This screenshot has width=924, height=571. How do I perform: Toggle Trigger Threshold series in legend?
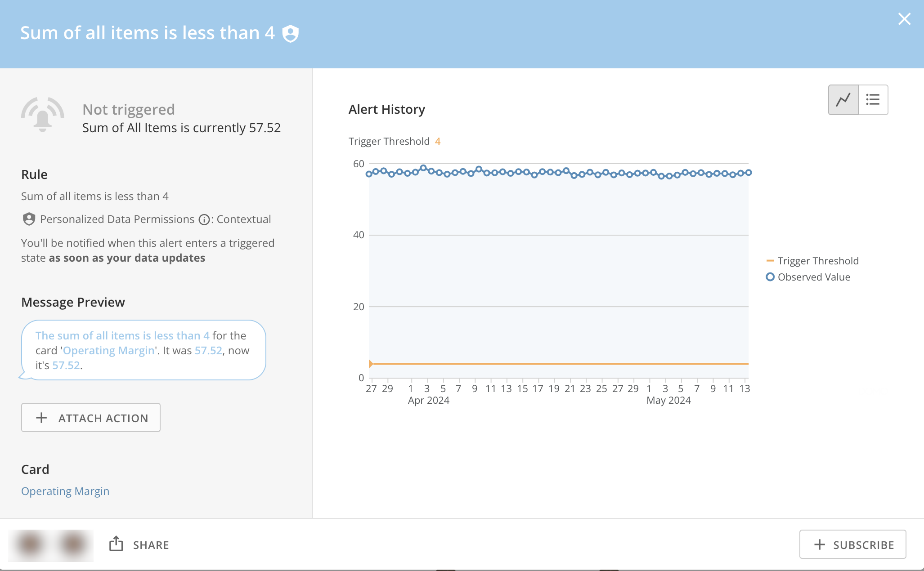pyautogui.click(x=812, y=261)
